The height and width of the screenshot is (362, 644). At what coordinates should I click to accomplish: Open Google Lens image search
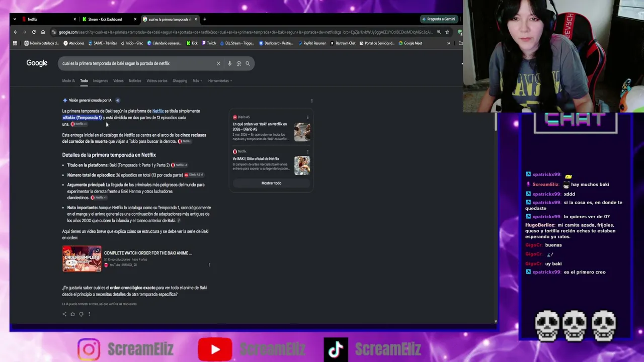coord(238,63)
